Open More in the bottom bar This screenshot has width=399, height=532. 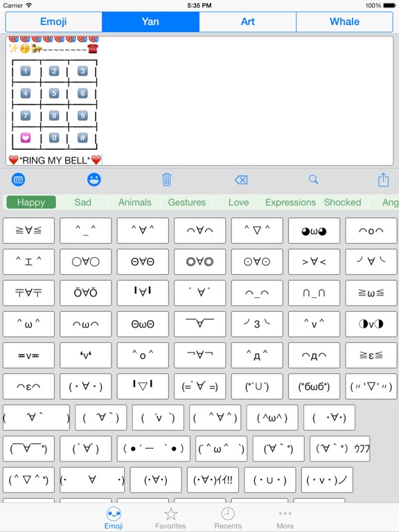[x=285, y=518]
